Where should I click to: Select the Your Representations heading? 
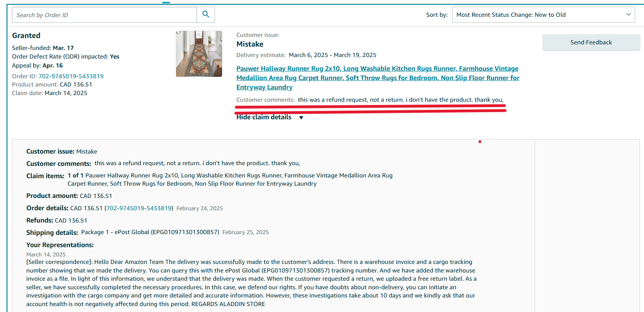coord(60,245)
